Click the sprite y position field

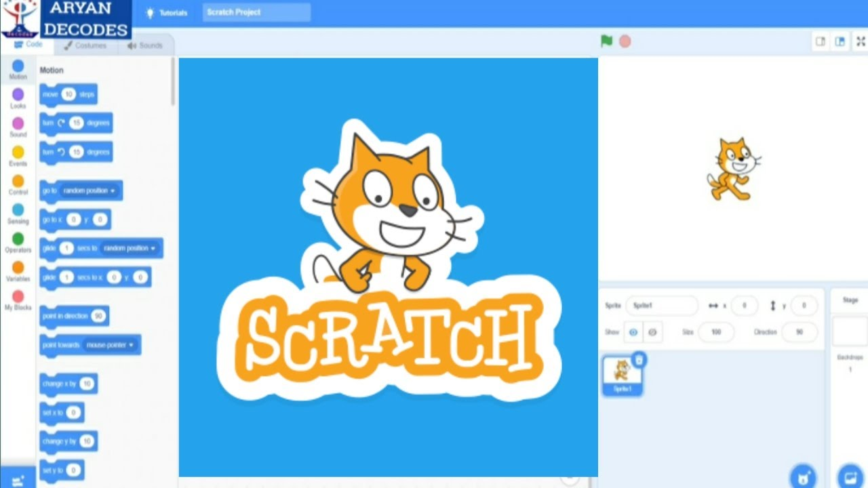pos(804,306)
